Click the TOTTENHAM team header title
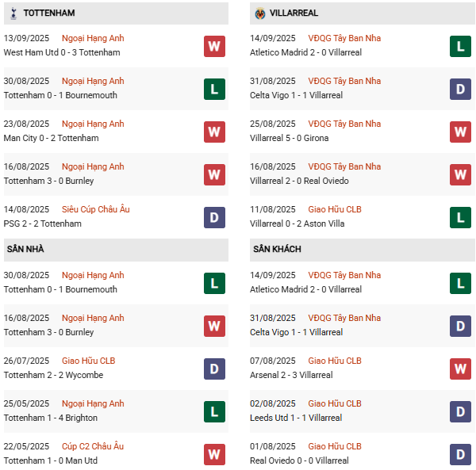 (x=49, y=13)
